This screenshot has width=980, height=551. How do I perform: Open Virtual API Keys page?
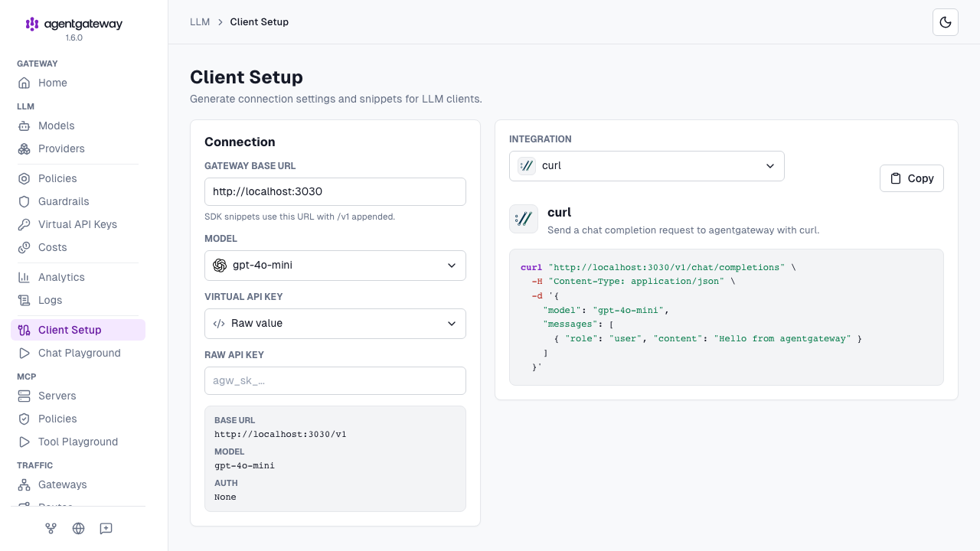coord(78,224)
